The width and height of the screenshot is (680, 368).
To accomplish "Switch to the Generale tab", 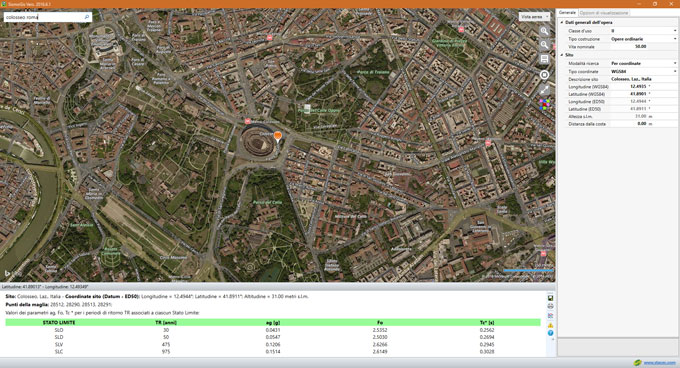I will point(567,13).
